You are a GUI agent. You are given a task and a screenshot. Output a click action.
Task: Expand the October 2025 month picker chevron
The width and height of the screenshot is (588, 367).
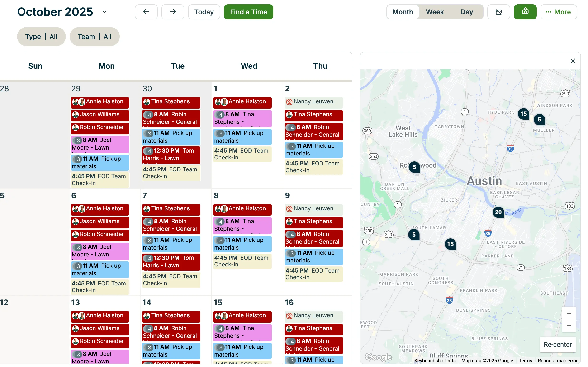104,12
